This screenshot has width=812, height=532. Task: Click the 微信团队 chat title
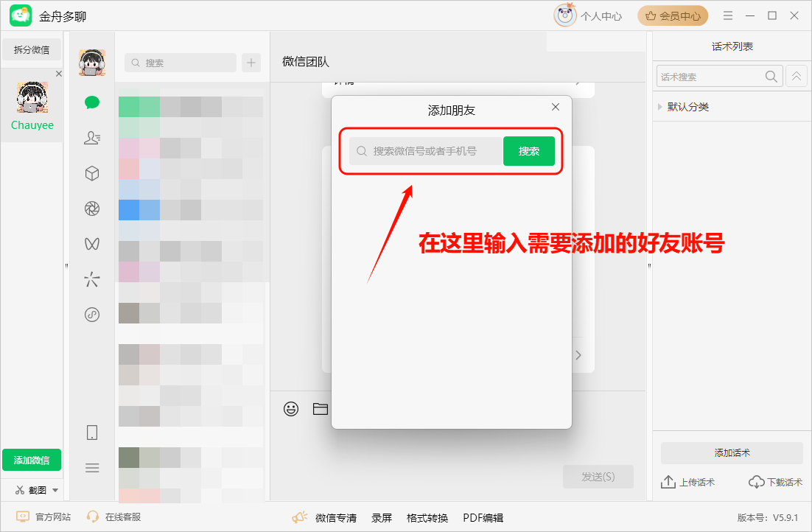[x=306, y=62]
